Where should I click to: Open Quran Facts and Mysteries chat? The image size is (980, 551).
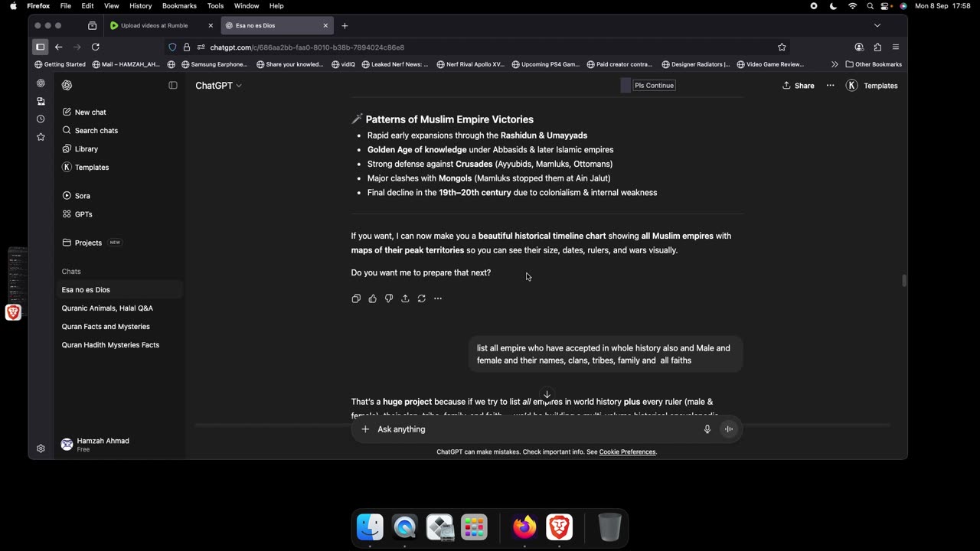121,326
